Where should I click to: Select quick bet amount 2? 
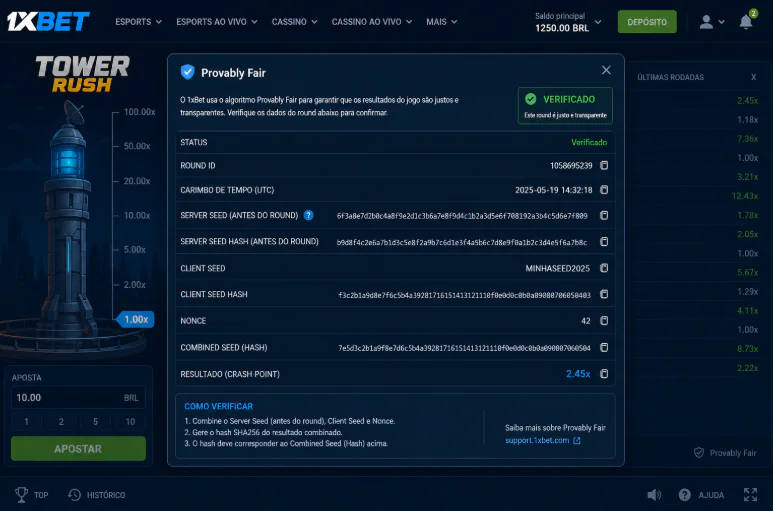click(x=61, y=421)
